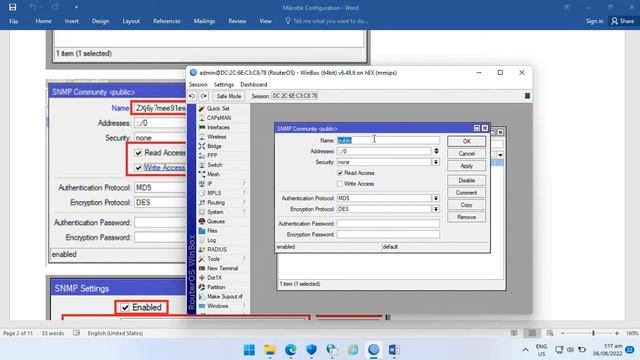Click the Save icon in Word's title bar
This screenshot has height=360, width=640.
pyautogui.click(x=13, y=7)
